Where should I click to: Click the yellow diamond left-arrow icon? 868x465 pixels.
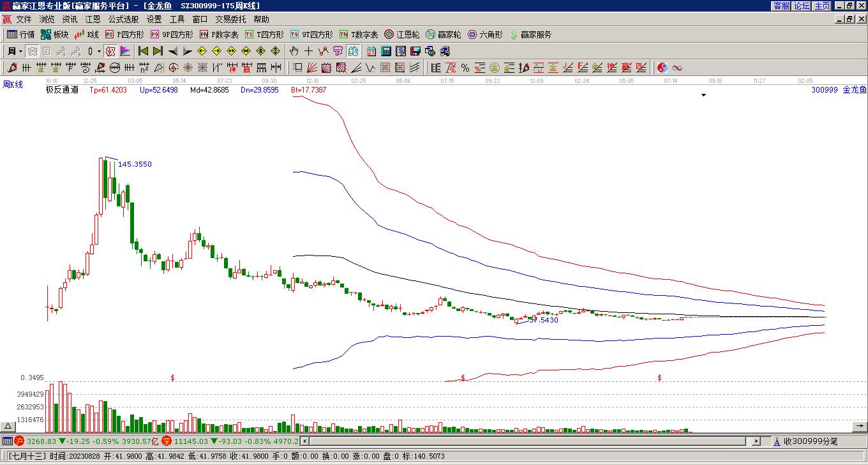(202, 51)
